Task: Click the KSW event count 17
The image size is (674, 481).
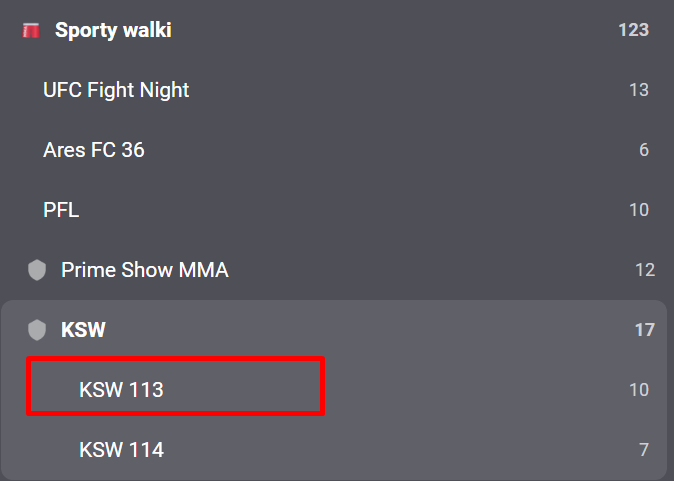Action: coord(644,330)
